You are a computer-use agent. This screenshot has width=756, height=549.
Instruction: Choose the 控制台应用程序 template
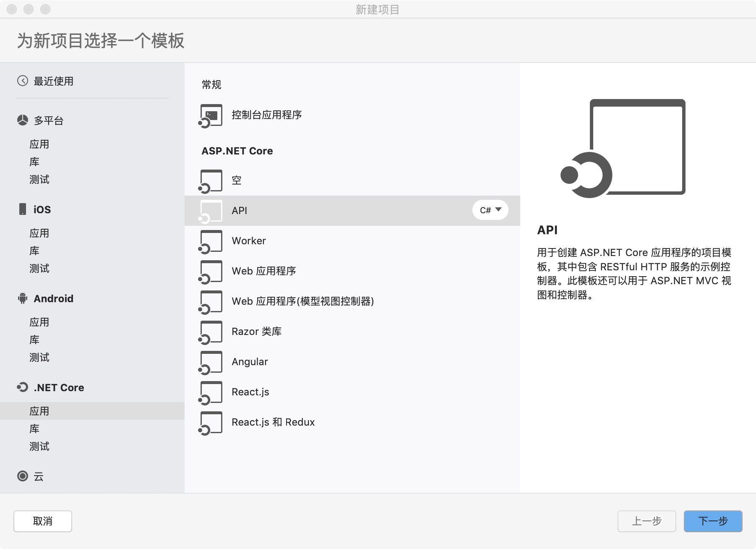click(x=352, y=115)
